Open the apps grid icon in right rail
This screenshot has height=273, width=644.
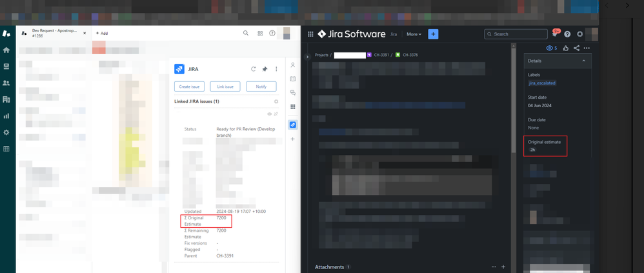click(x=293, y=106)
